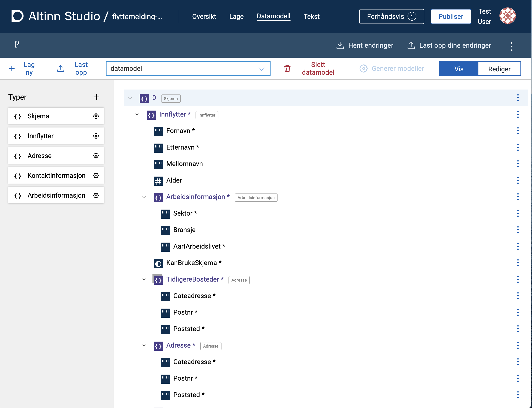Open the branch icon in the sub-header

coord(17,44)
